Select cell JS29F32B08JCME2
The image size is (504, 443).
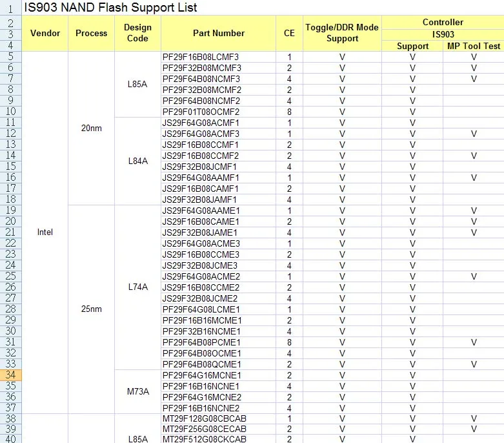(x=218, y=298)
